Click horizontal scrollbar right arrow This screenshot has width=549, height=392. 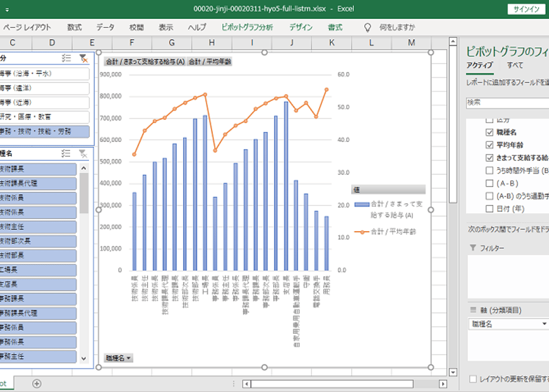[x=443, y=384]
